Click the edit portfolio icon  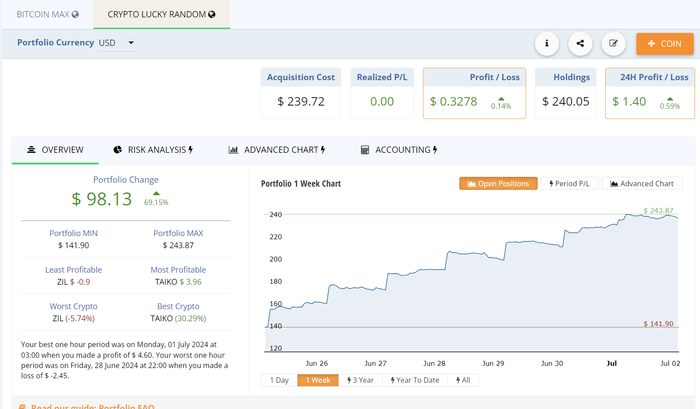(x=613, y=43)
